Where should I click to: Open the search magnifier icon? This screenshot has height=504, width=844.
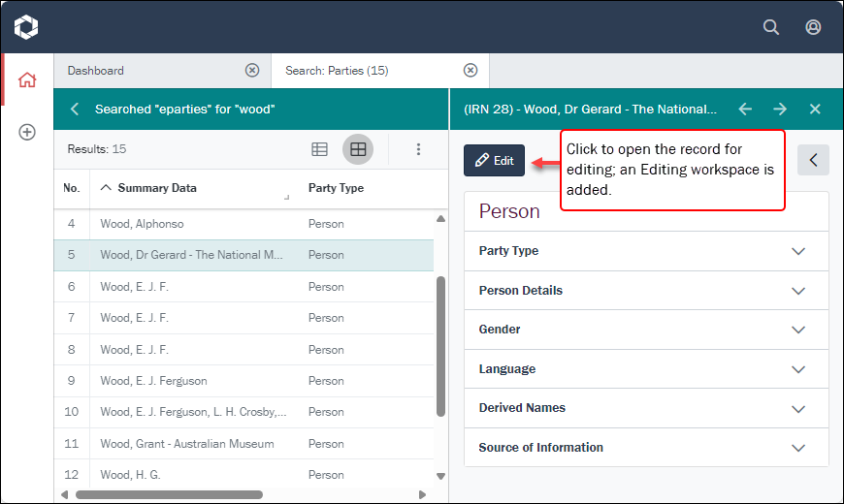coord(771,27)
